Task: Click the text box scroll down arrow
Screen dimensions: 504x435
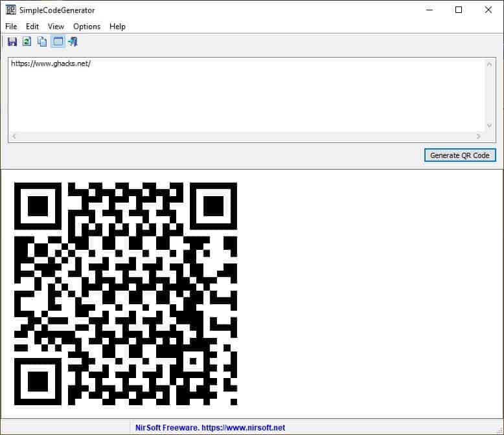Action: pyautogui.click(x=489, y=126)
